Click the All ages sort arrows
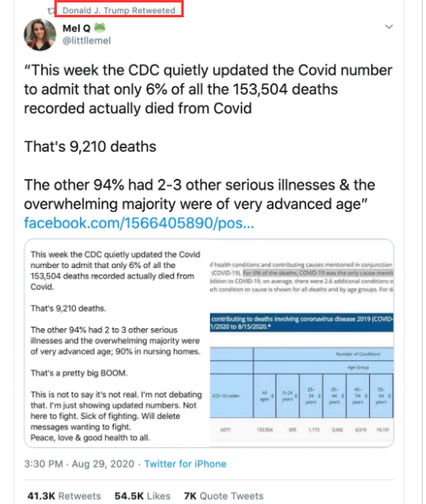The image size is (426, 504). [x=273, y=396]
